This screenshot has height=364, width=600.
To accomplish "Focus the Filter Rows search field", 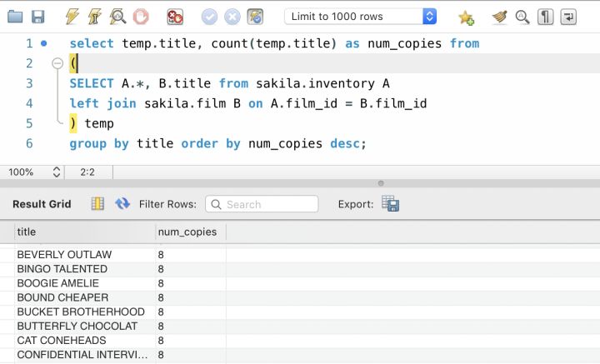I will point(262,204).
